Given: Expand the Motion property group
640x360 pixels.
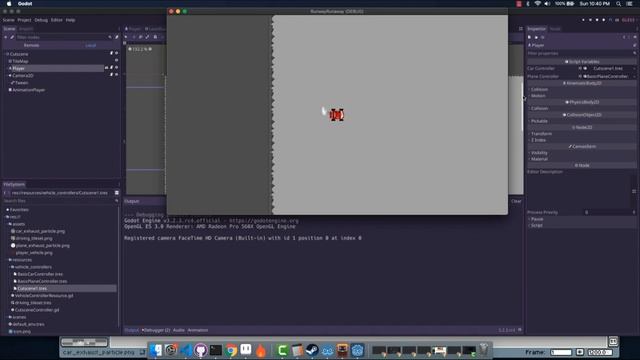Looking at the screenshot, I should (x=538, y=96).
